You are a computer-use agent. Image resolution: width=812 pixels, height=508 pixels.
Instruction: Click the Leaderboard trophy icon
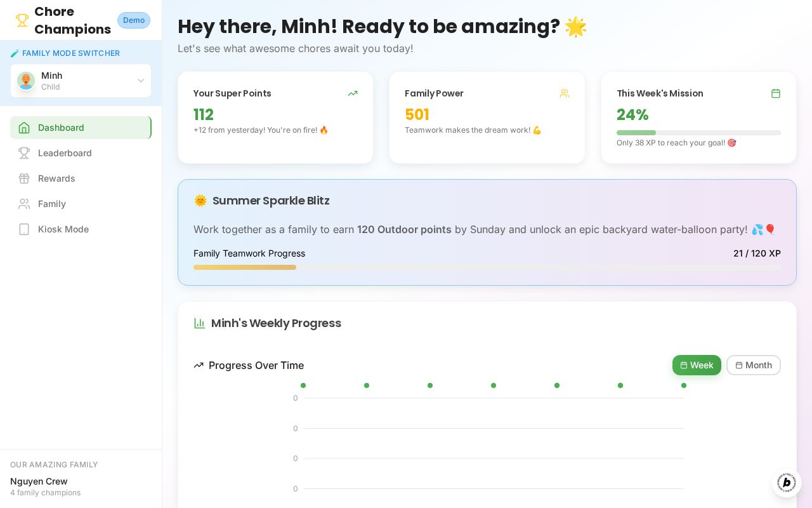(x=24, y=153)
